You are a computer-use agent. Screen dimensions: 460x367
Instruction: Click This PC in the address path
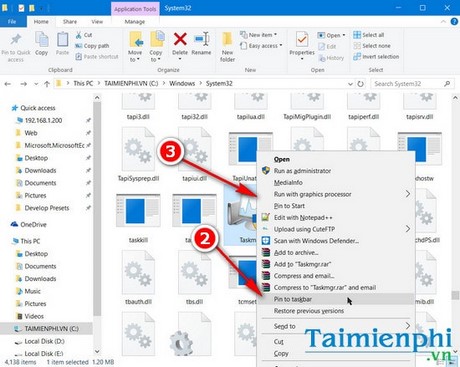tap(83, 83)
